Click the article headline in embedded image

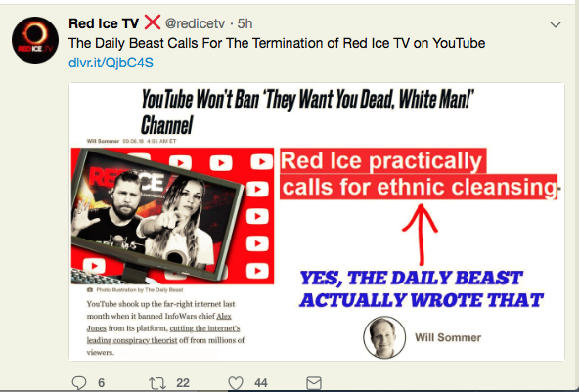(x=307, y=111)
